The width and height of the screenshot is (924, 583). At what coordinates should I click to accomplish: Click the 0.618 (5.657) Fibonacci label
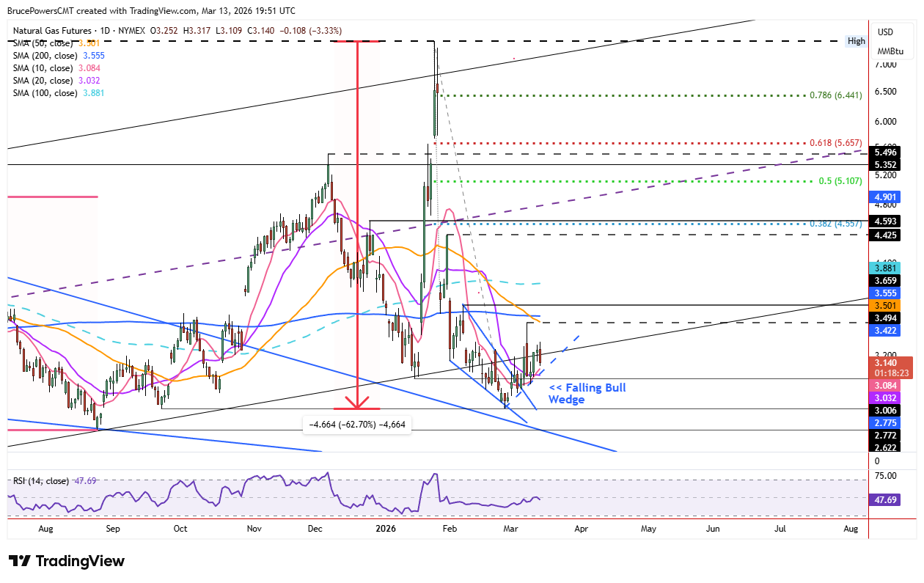(x=835, y=143)
